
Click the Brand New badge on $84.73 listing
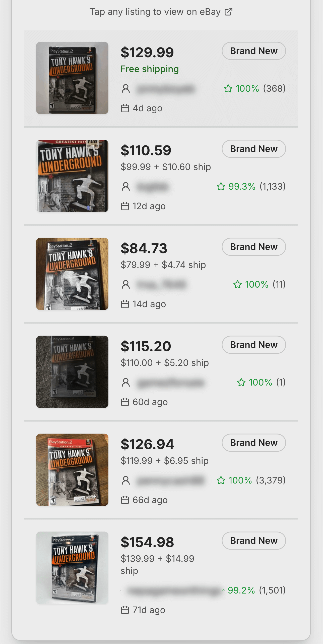[x=254, y=247]
